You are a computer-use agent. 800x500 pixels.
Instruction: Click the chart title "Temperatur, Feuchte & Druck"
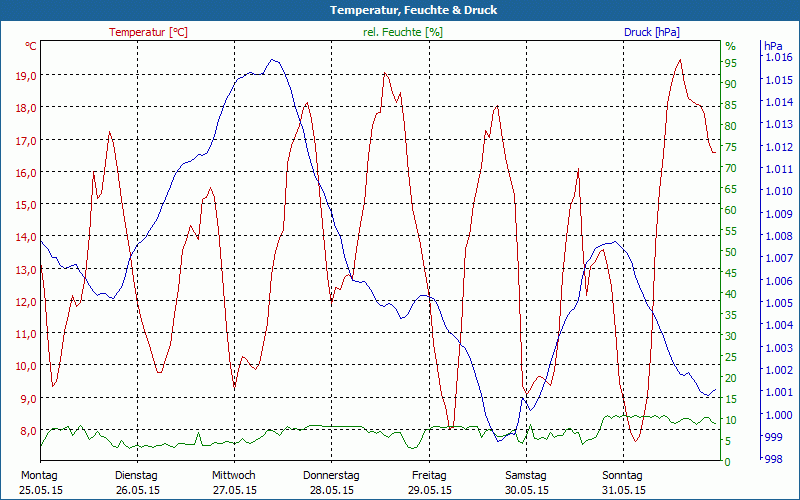coord(400,10)
